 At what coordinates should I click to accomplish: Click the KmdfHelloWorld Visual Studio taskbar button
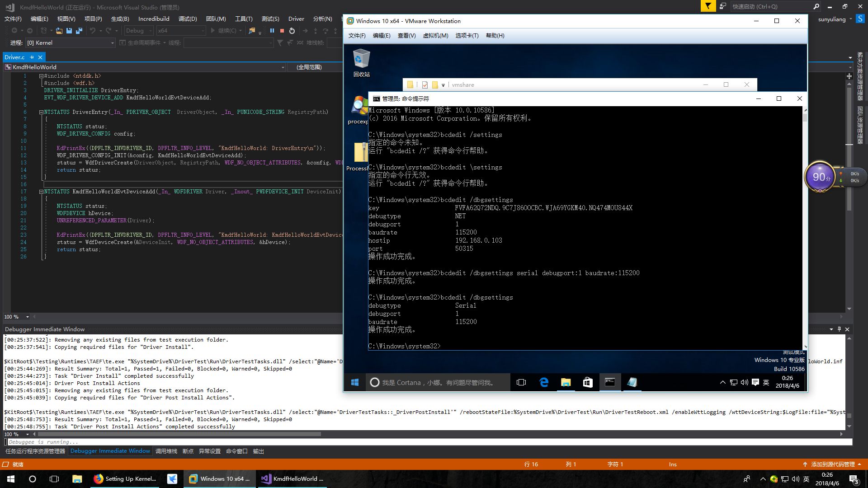coord(292,479)
